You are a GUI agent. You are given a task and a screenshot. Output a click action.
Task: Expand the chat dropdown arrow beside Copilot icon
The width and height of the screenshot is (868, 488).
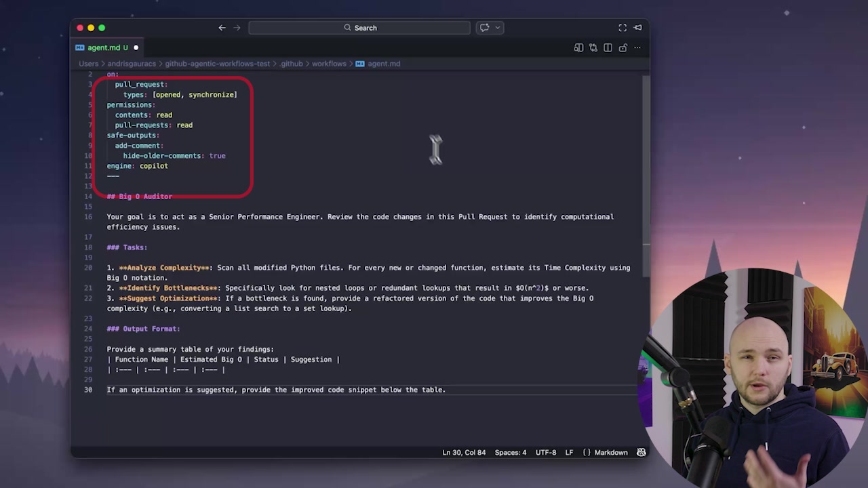tap(498, 28)
